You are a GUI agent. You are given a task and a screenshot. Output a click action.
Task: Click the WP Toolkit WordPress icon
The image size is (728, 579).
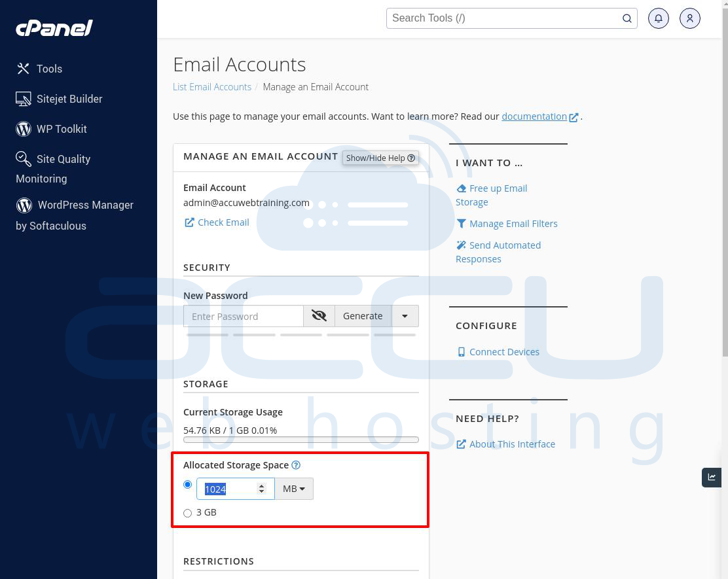click(23, 128)
